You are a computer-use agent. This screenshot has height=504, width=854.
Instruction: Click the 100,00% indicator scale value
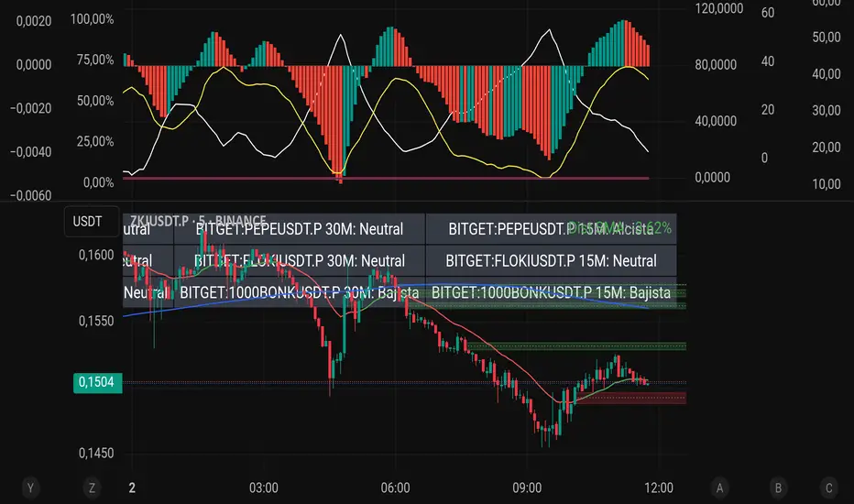(92, 19)
